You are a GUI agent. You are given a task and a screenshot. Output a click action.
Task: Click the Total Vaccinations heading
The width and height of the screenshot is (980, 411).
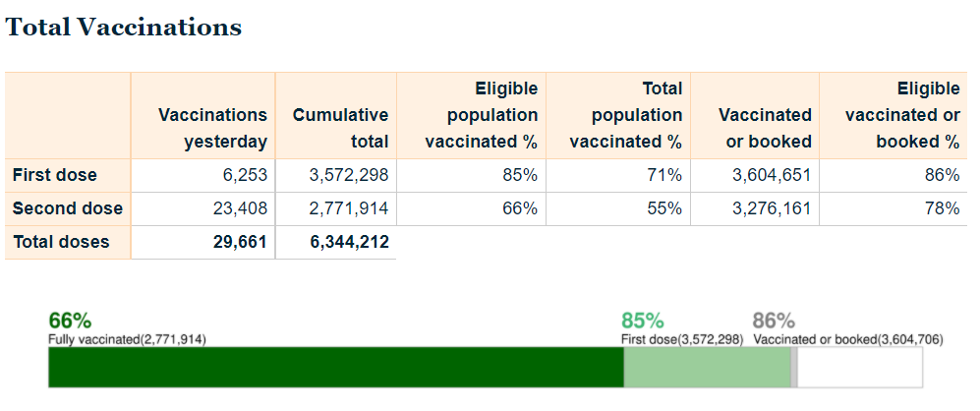[124, 28]
